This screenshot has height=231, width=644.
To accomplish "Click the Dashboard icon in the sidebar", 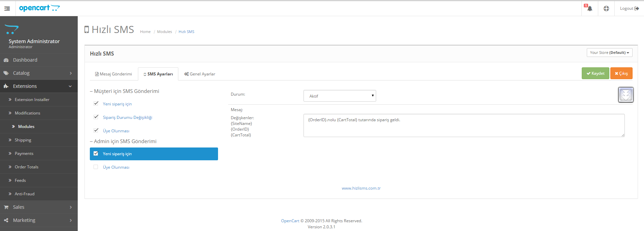I will click(6, 60).
